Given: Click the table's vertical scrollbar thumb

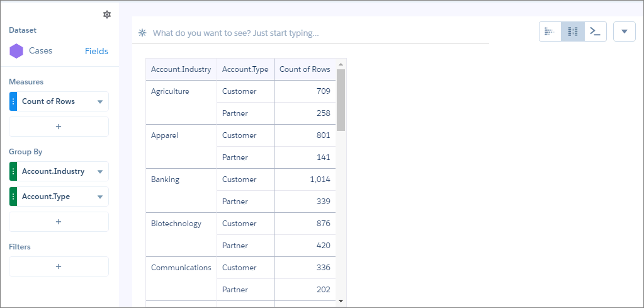Looking at the screenshot, I should (x=341, y=100).
